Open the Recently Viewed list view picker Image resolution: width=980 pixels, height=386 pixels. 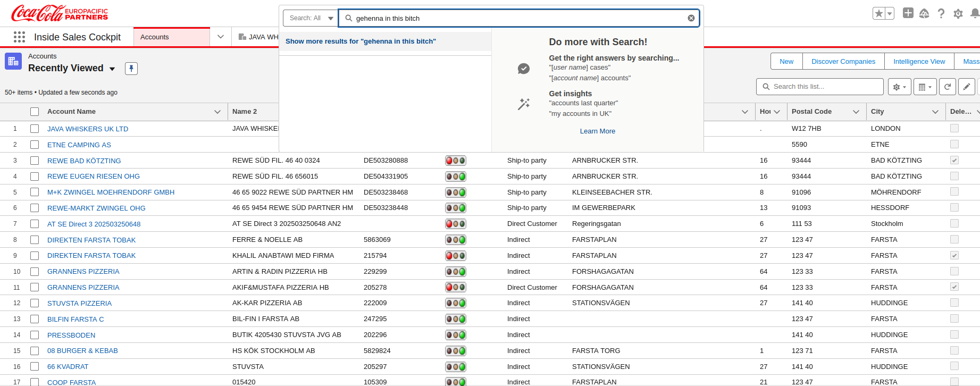(x=112, y=69)
